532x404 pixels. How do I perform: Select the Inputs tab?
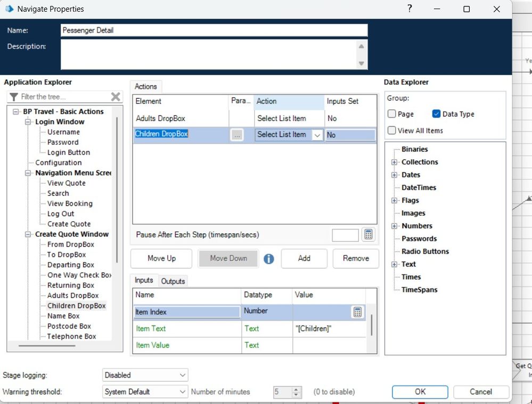point(143,280)
